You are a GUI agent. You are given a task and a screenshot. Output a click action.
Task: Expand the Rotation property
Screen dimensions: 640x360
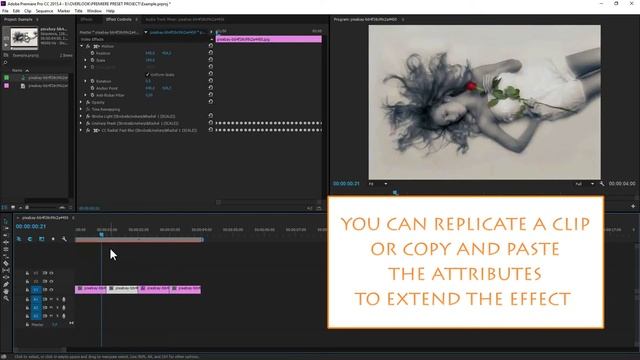click(x=86, y=81)
